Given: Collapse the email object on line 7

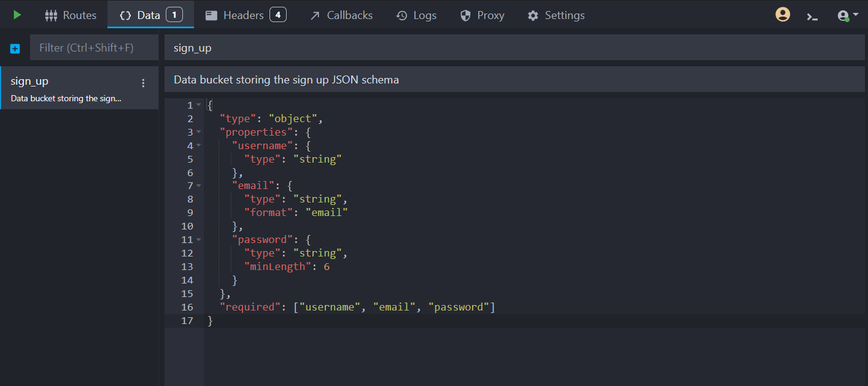Looking at the screenshot, I should point(198,185).
